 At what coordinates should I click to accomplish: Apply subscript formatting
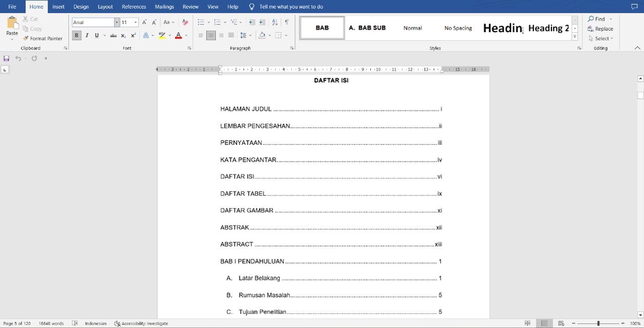(x=123, y=36)
